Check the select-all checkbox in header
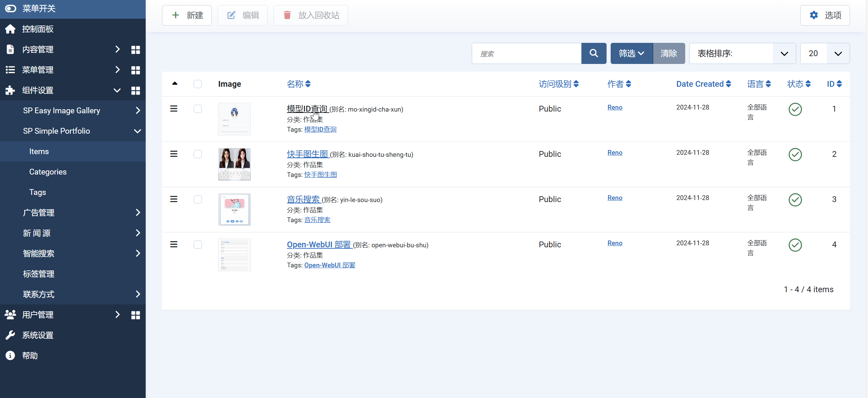The image size is (868, 398). pos(198,84)
